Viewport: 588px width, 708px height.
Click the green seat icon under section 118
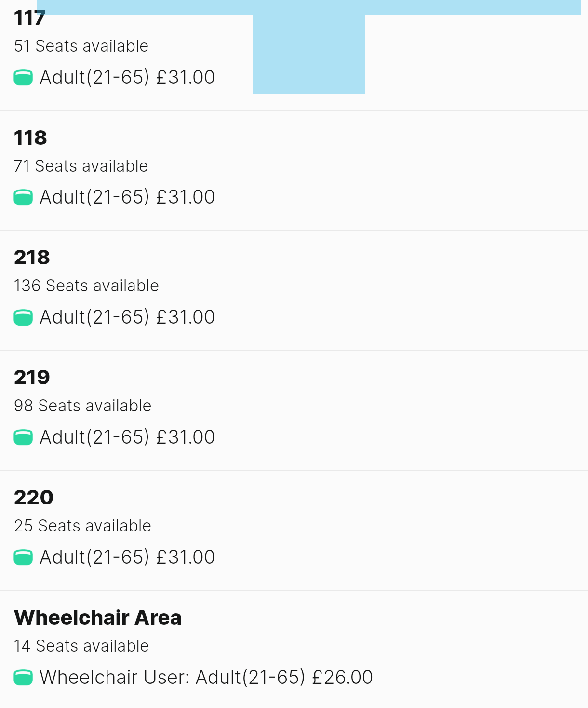click(x=23, y=197)
